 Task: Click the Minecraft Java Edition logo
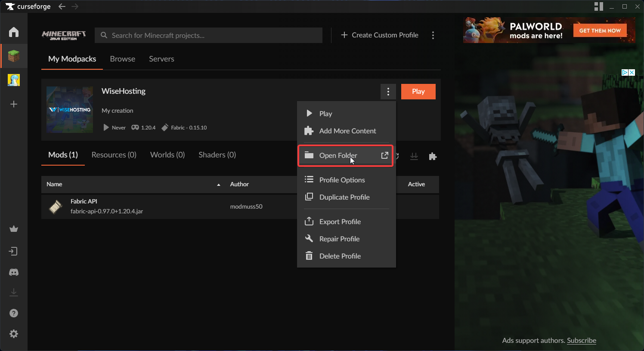click(x=64, y=35)
